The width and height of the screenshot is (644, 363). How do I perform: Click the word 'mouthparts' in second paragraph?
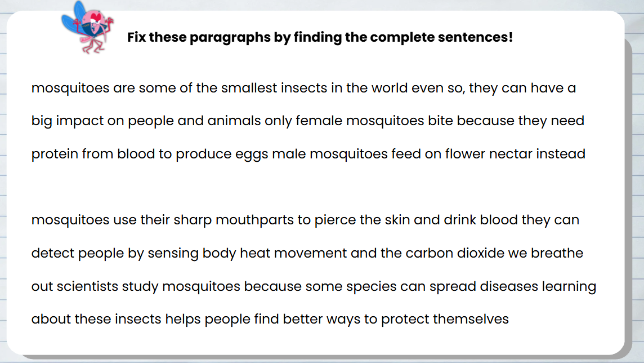(x=254, y=220)
